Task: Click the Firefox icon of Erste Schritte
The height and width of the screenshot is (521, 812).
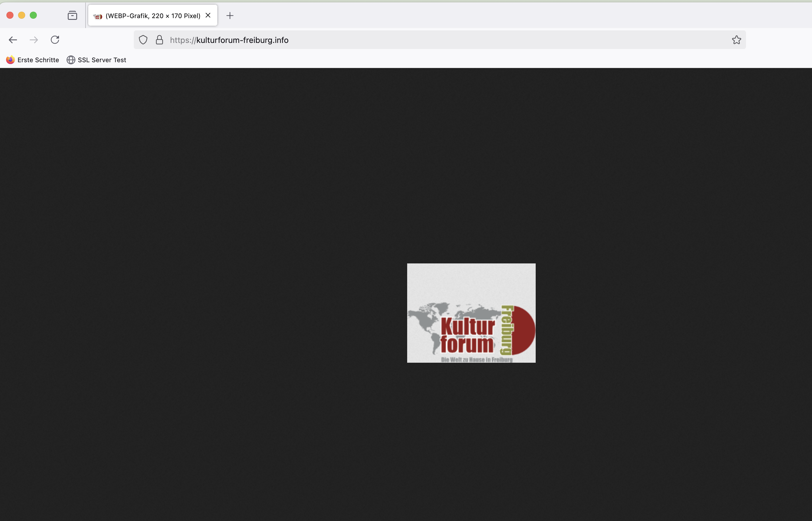Action: pyautogui.click(x=11, y=60)
